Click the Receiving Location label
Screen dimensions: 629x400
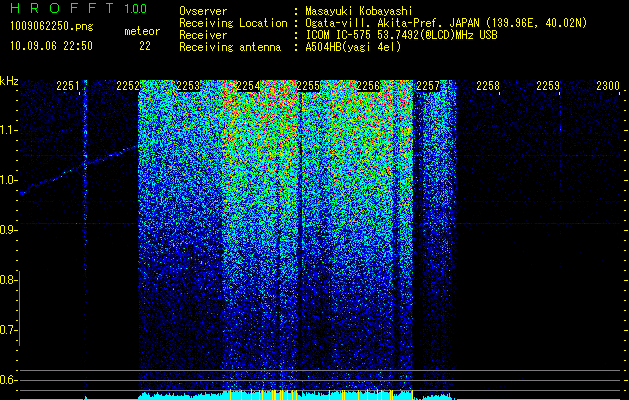[x=233, y=23]
